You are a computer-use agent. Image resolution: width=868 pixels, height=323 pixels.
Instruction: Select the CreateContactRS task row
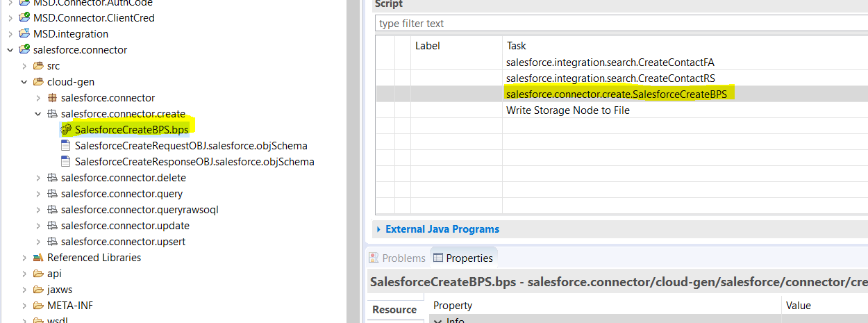[621, 78]
